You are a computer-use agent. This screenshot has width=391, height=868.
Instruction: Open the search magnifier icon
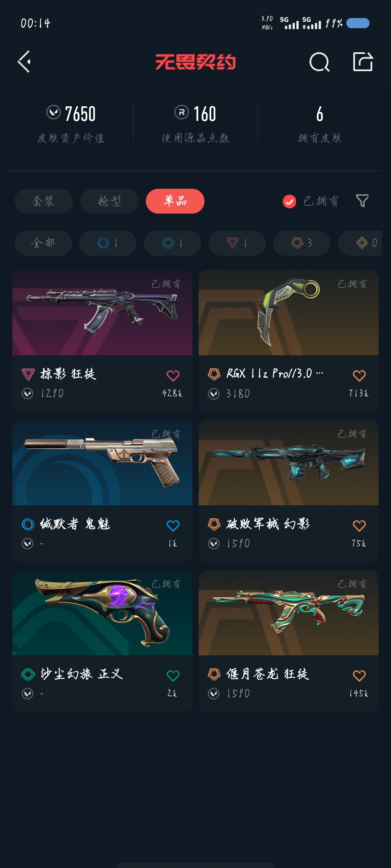click(x=319, y=62)
